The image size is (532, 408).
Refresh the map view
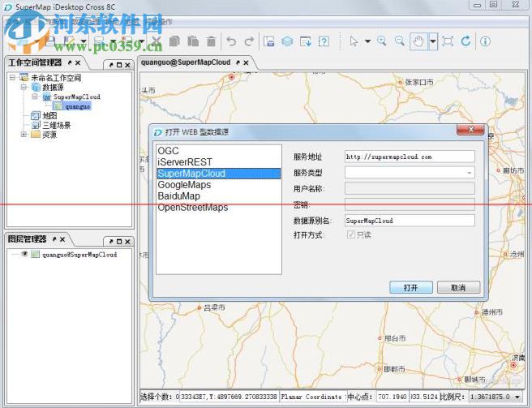pyautogui.click(x=466, y=41)
